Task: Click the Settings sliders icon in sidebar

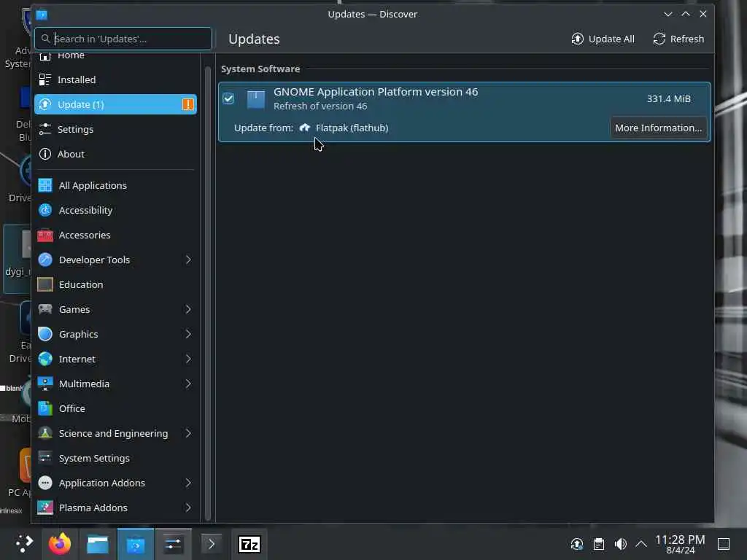Action: (44, 129)
